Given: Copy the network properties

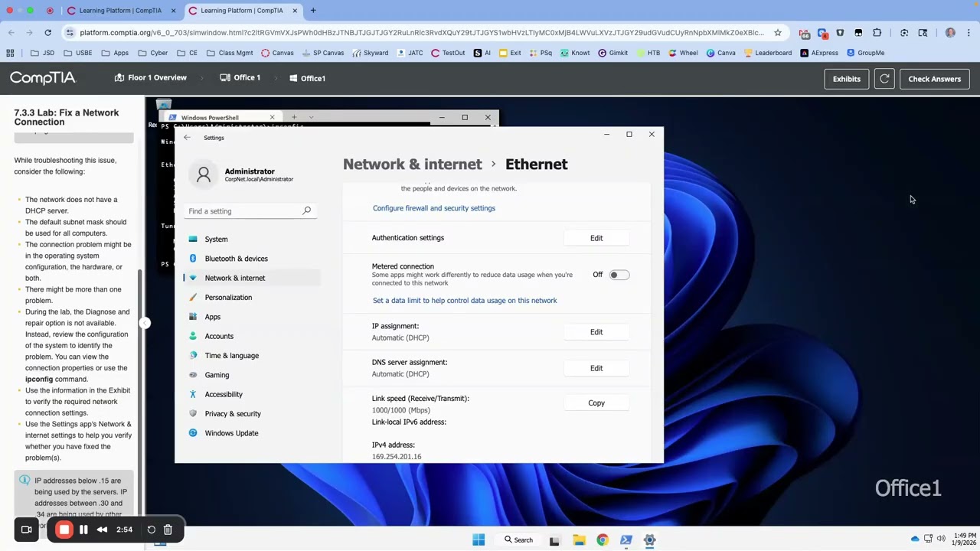Looking at the screenshot, I should point(596,403).
